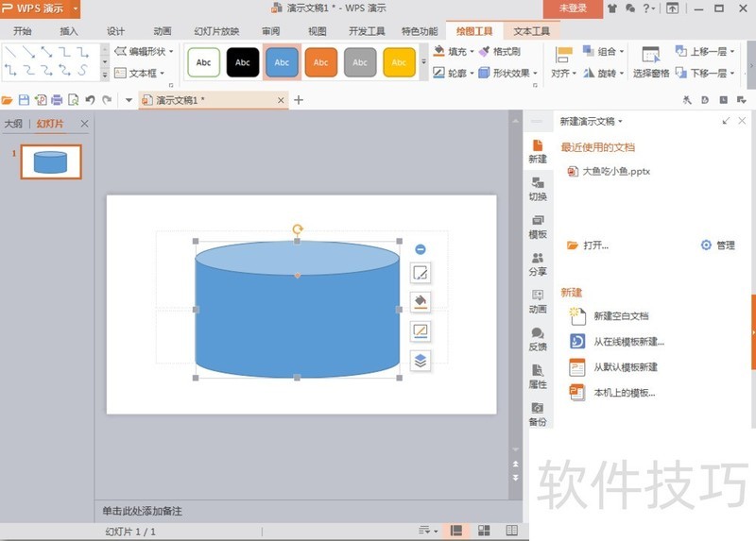The height and width of the screenshot is (541, 756).
Task: Switch to reading view in status bar
Action: pyautogui.click(x=512, y=531)
